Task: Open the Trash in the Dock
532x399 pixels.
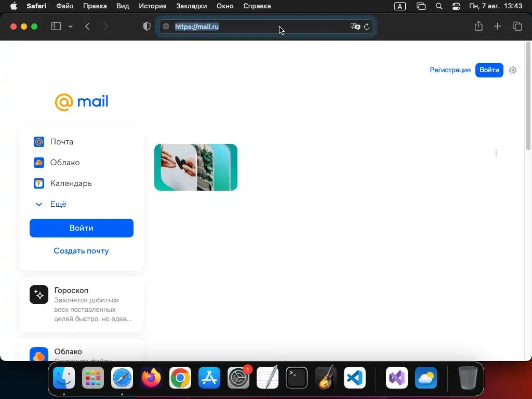Action: tap(468, 378)
